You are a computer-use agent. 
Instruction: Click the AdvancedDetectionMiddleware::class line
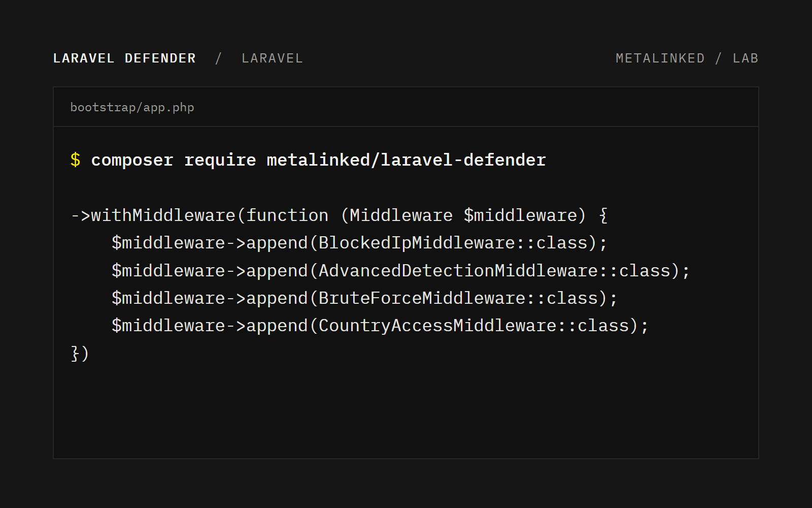tap(401, 271)
